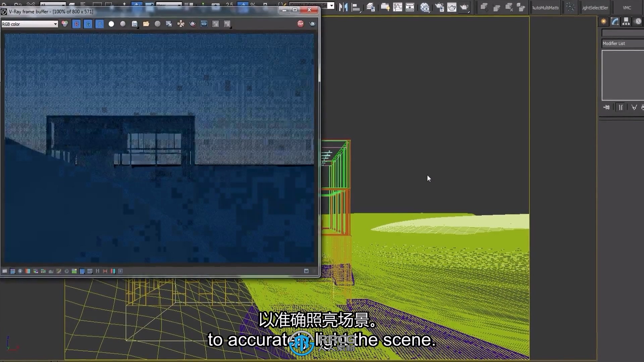
Task: Open named selection sets dropdown arrow
Action: 331,5
